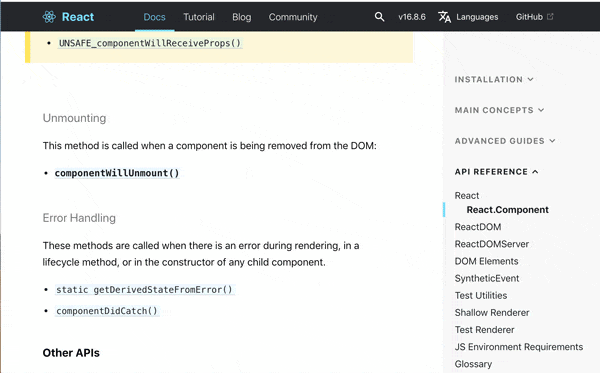Select ReactDOMServer in the sidebar
600x373 pixels.
click(x=492, y=244)
